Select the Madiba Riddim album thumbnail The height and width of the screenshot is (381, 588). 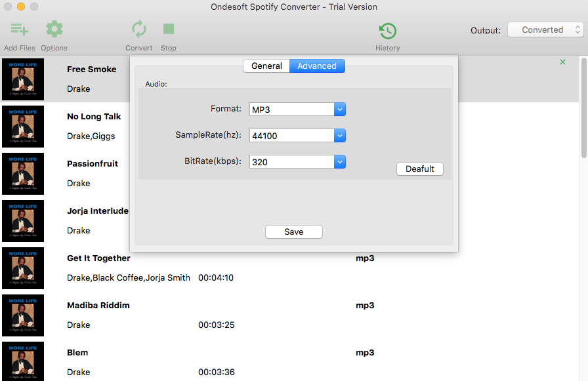point(23,315)
